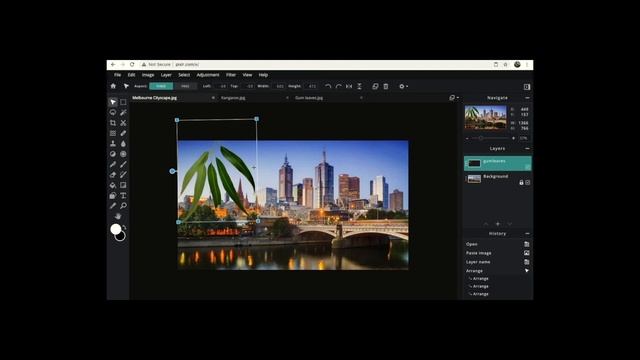
Task: Switch to Gum leaves.jpg tab
Action: coord(309,98)
